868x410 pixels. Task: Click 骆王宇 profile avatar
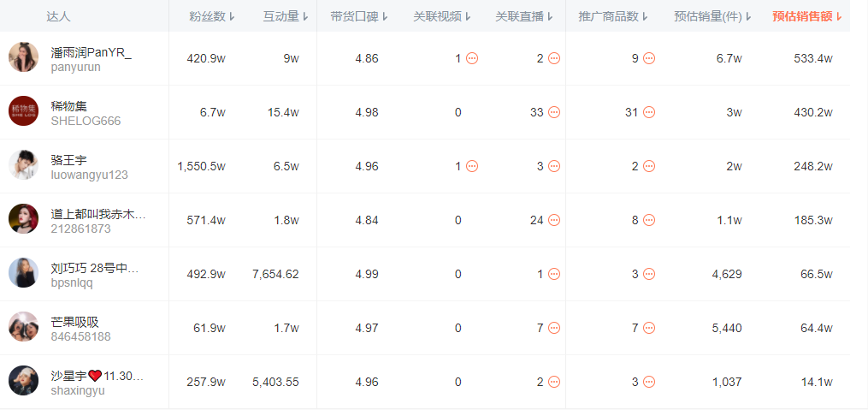[23, 165]
